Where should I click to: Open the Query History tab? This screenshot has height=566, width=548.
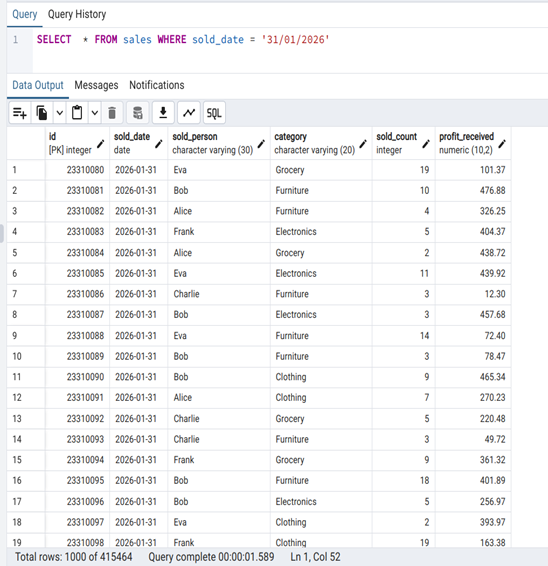tap(77, 14)
